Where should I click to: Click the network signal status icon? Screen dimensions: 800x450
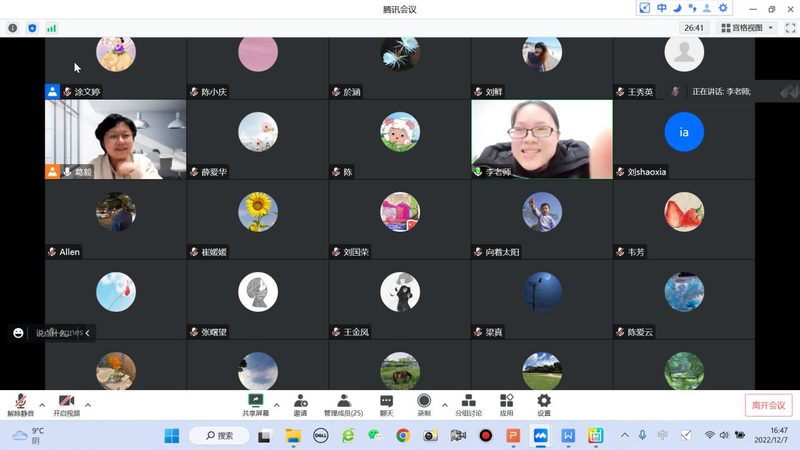click(x=51, y=28)
